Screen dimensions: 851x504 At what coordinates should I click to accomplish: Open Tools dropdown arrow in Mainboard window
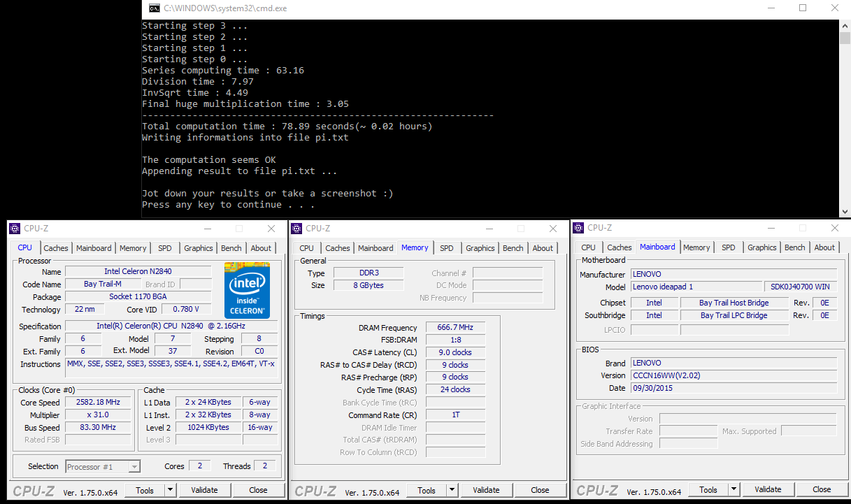tap(734, 489)
